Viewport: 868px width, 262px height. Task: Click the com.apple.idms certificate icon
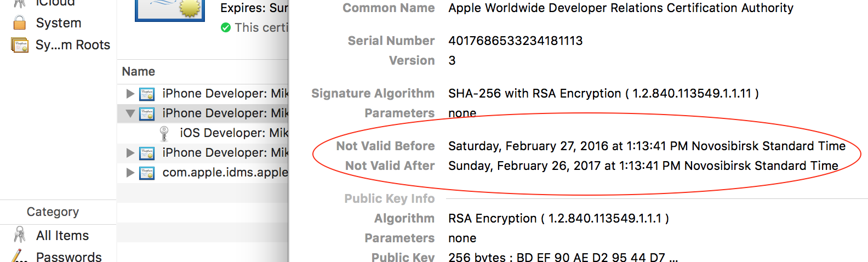pos(147,173)
